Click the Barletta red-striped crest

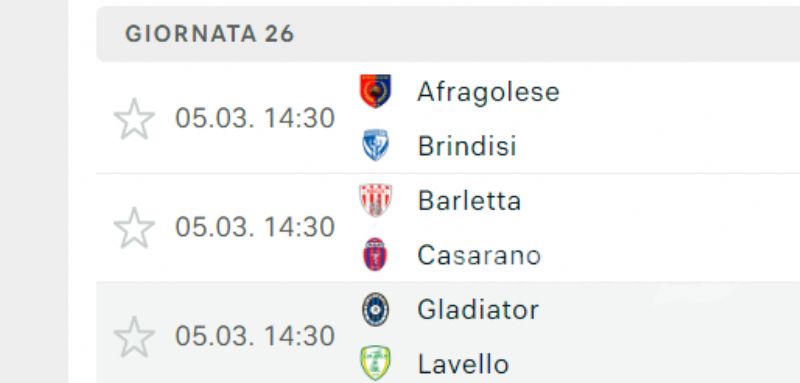point(376,200)
